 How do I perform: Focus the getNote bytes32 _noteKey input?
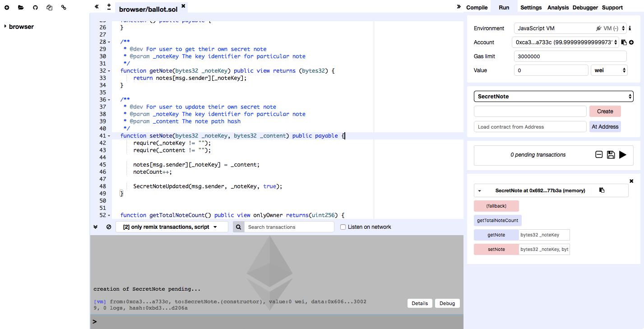[x=544, y=235]
